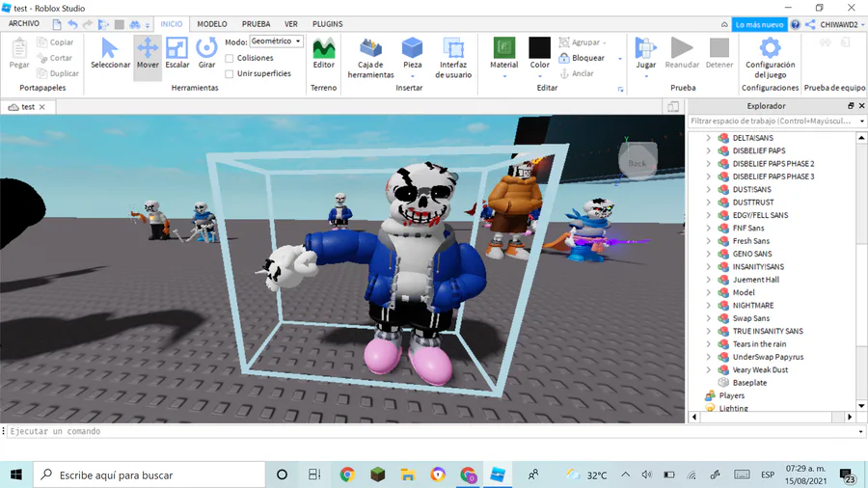Switch to the PRUEBA tab
The width and height of the screenshot is (868, 488).
pos(256,24)
